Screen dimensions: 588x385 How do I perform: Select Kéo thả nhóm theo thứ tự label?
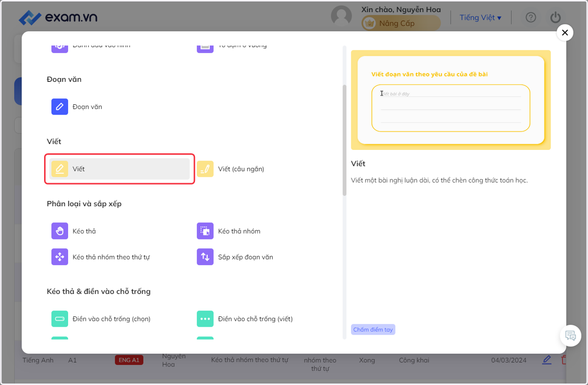[x=111, y=257]
